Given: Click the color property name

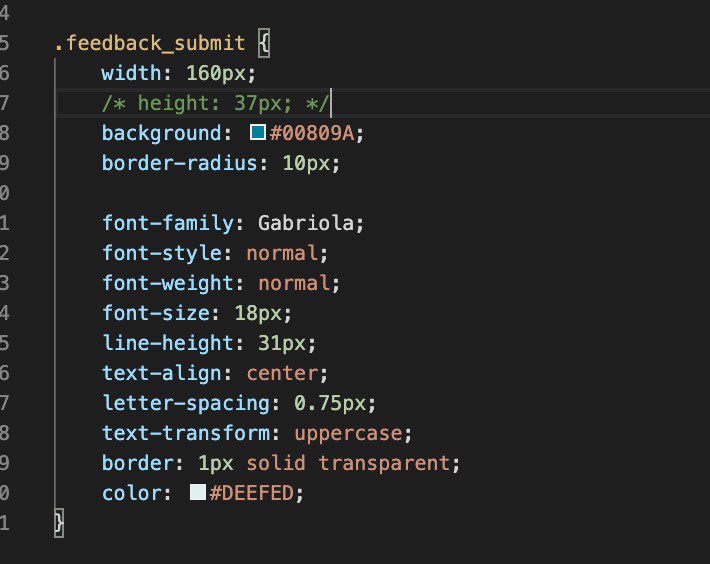Looking at the screenshot, I should point(132,493).
